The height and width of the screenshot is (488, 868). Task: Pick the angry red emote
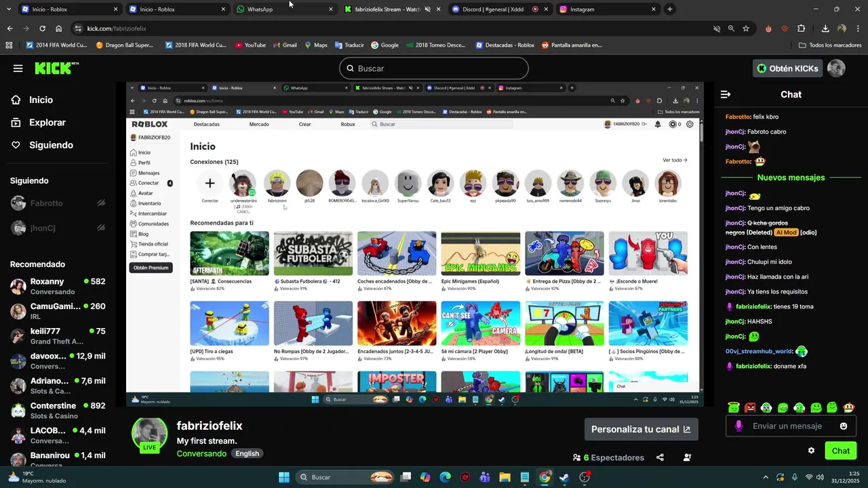coord(750,407)
